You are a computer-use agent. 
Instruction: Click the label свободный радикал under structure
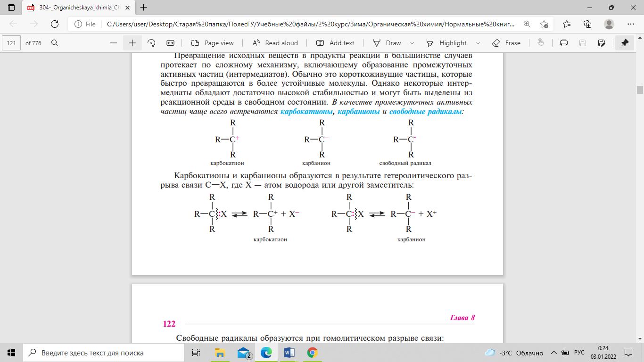[x=405, y=163]
